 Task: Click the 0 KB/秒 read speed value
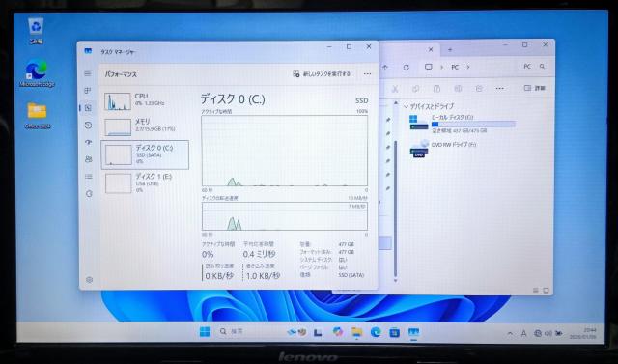click(x=219, y=276)
